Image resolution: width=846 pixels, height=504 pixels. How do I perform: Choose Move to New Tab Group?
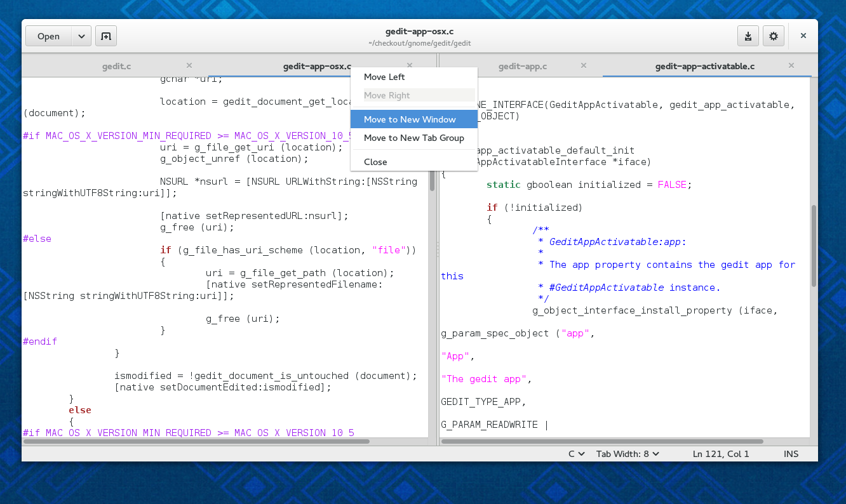point(413,138)
